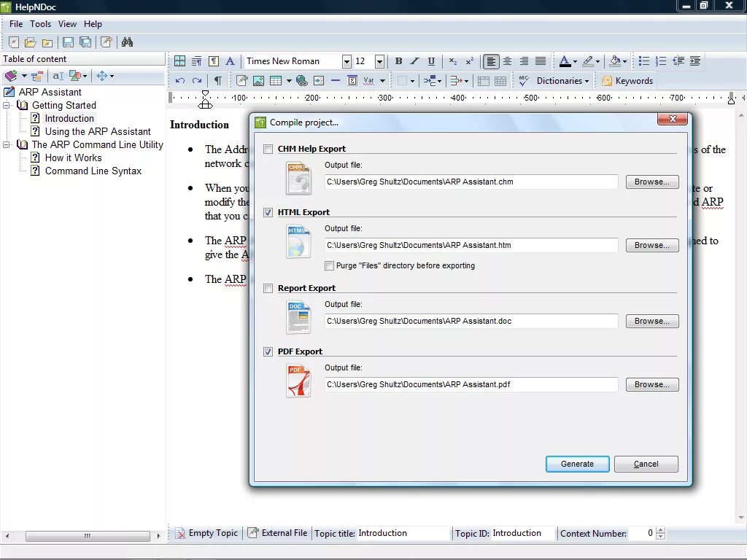The width and height of the screenshot is (747, 560).
Task: Click the Topic title input field
Action: point(403,533)
